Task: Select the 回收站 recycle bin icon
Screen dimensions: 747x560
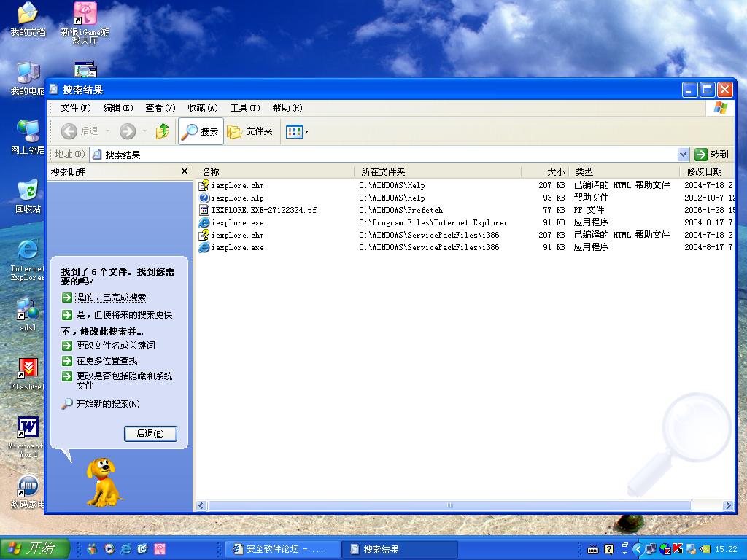Action: click(28, 195)
